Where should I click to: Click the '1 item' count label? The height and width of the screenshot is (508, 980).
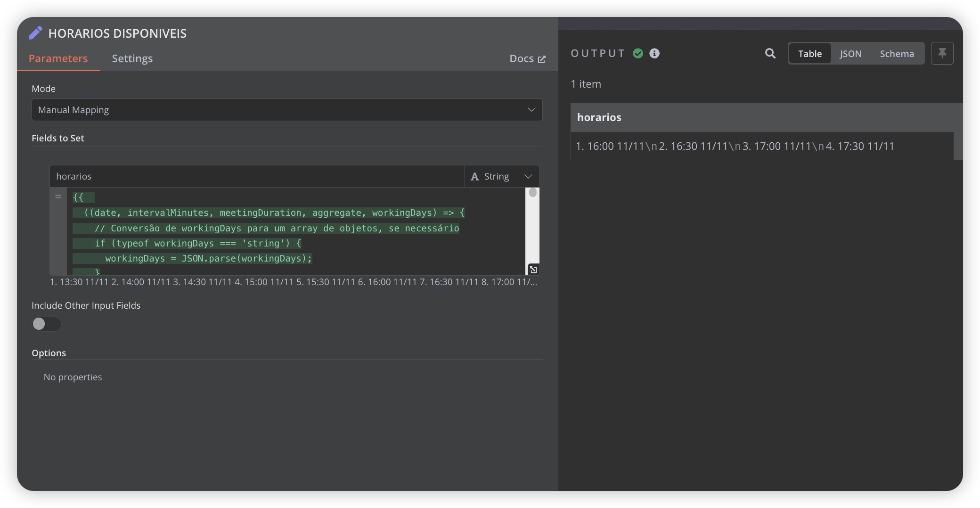(586, 84)
